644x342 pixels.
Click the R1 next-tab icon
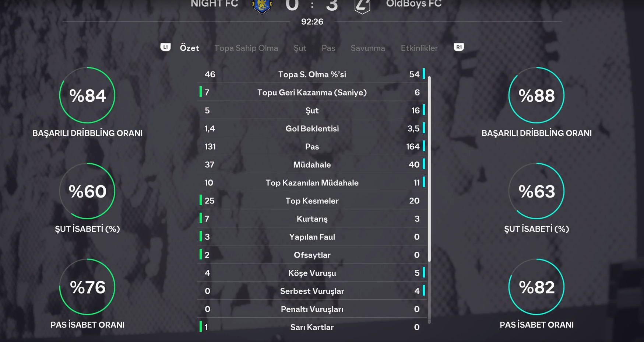click(459, 47)
